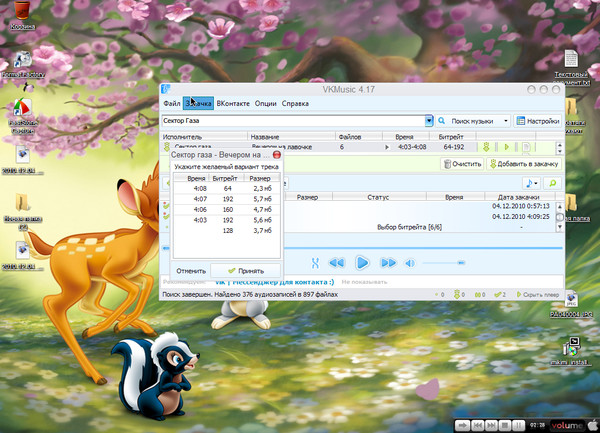Viewport: 600px width, 433px height.
Task: Expand the files variants arrow next to 6
Action: tap(387, 147)
